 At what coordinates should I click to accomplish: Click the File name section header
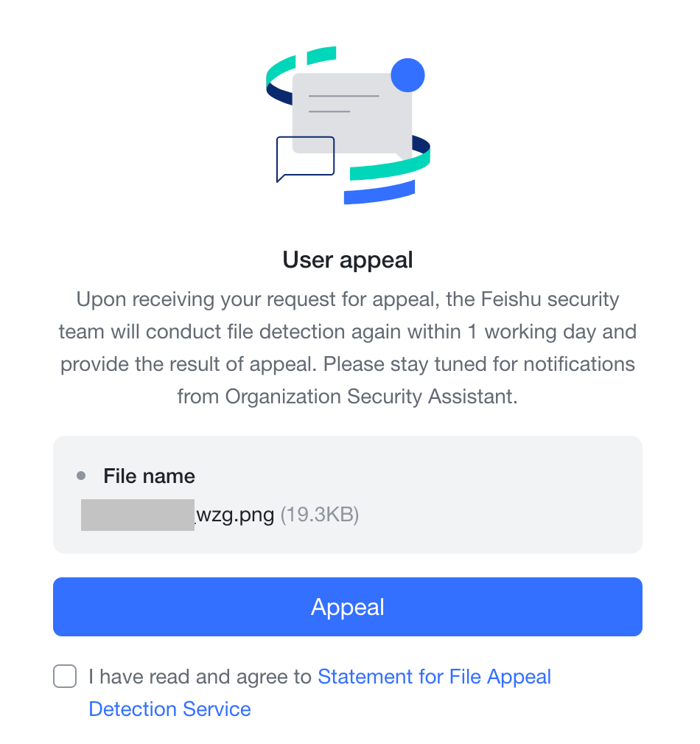[149, 476]
